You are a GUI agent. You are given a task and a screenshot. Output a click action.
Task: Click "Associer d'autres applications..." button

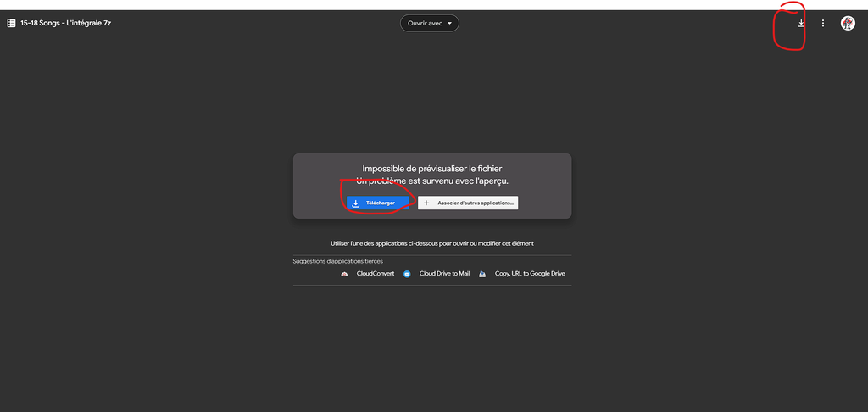(468, 203)
